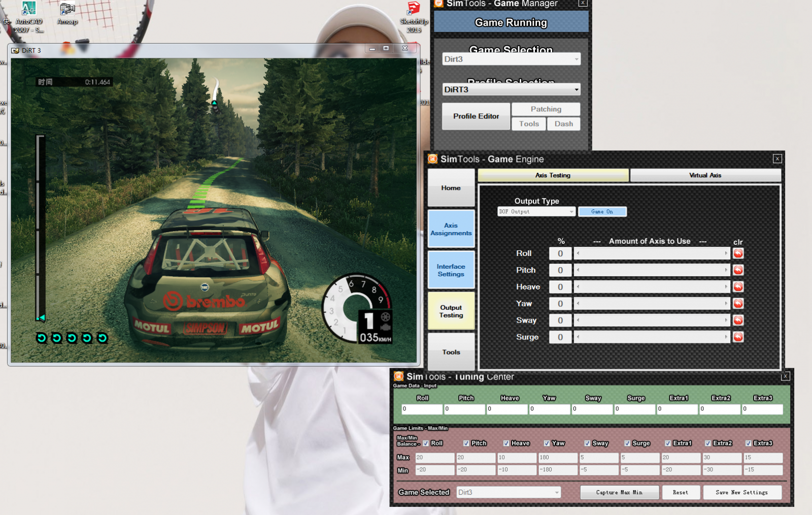Click the DiRT 3 window title icon
812x515 pixels.
click(x=15, y=50)
